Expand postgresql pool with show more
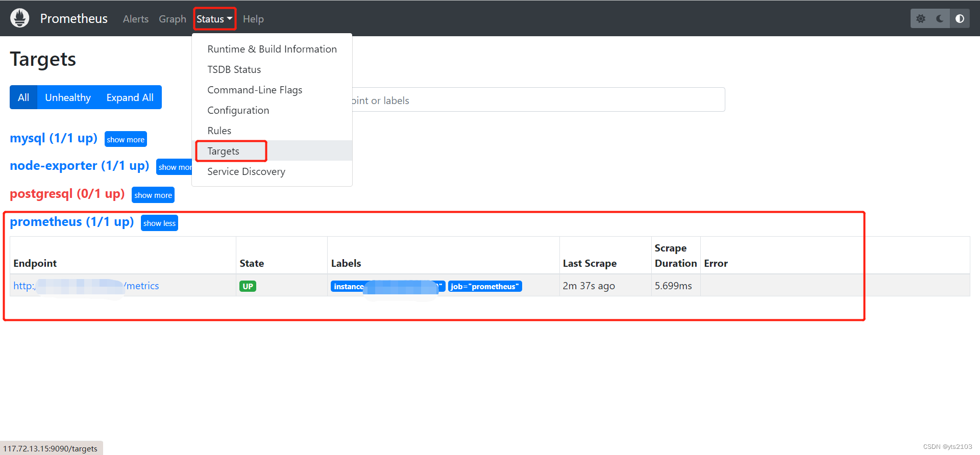Screen dimensions: 980x455 point(153,195)
